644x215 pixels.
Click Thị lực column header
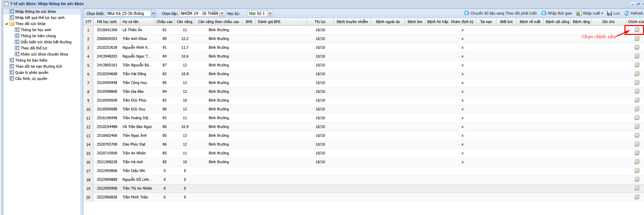[x=320, y=22]
